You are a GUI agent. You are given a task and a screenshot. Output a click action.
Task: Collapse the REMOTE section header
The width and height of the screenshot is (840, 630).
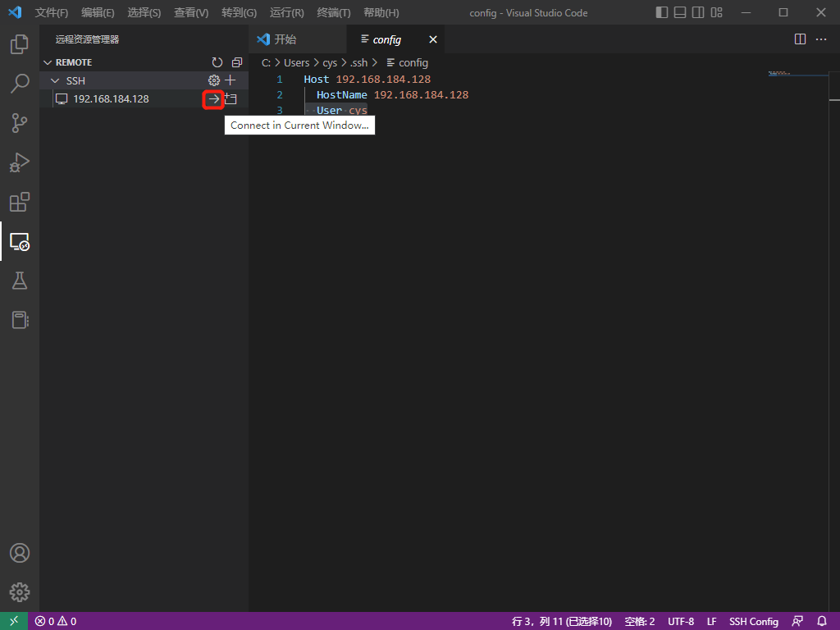click(x=48, y=62)
